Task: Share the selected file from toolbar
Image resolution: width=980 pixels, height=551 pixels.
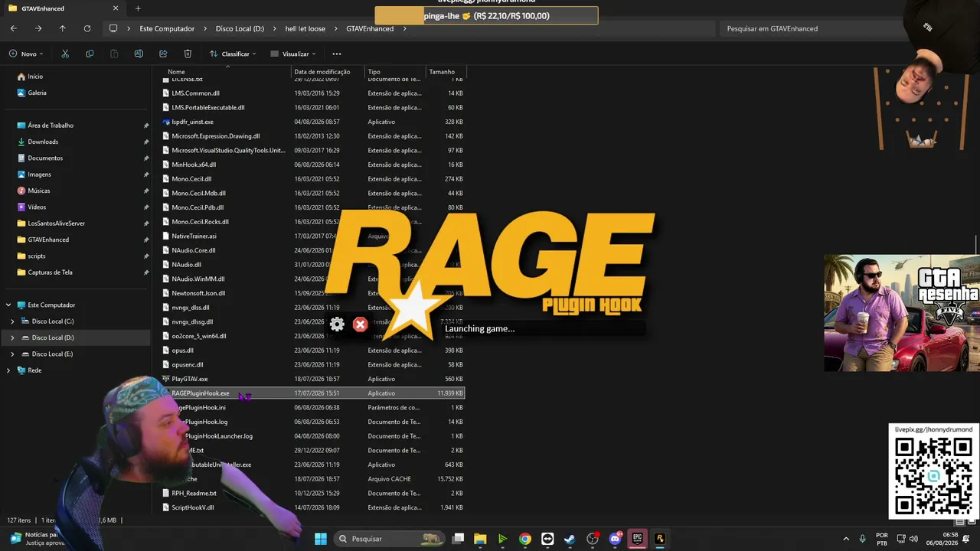Action: point(163,54)
